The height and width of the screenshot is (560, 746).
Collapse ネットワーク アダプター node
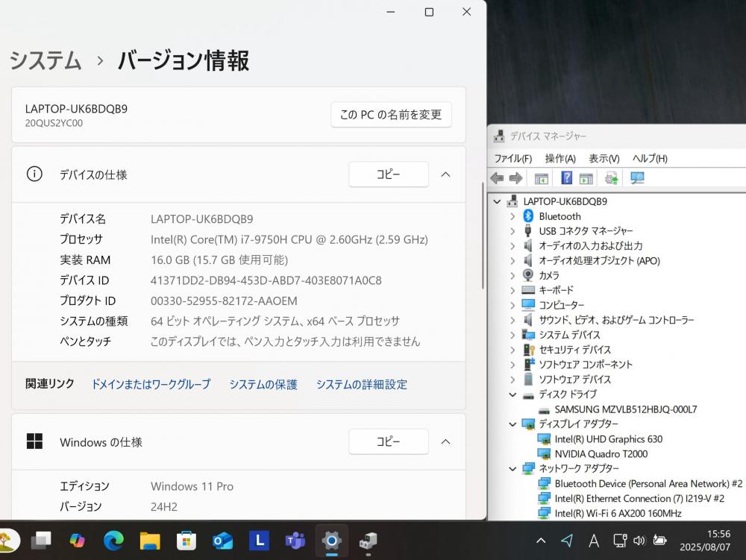[513, 469]
